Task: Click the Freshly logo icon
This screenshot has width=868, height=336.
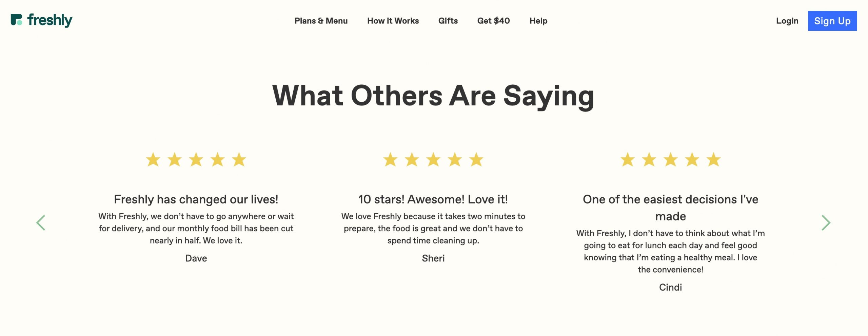Action: point(16,20)
